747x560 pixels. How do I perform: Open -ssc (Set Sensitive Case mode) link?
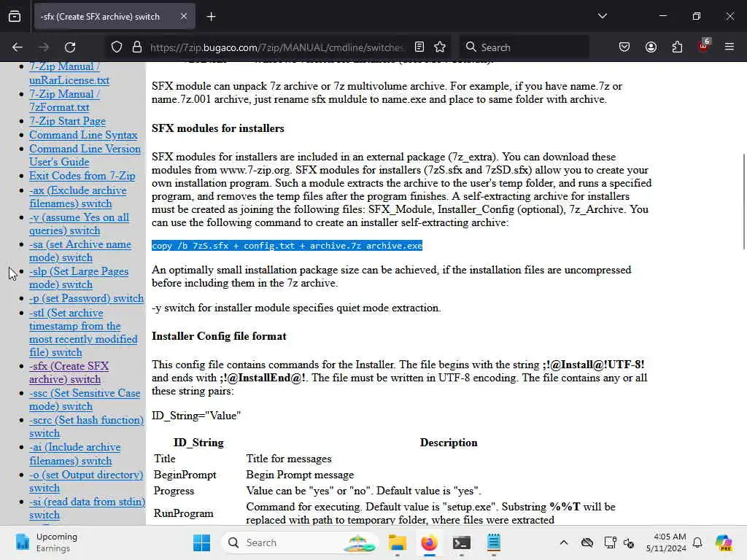point(85,400)
